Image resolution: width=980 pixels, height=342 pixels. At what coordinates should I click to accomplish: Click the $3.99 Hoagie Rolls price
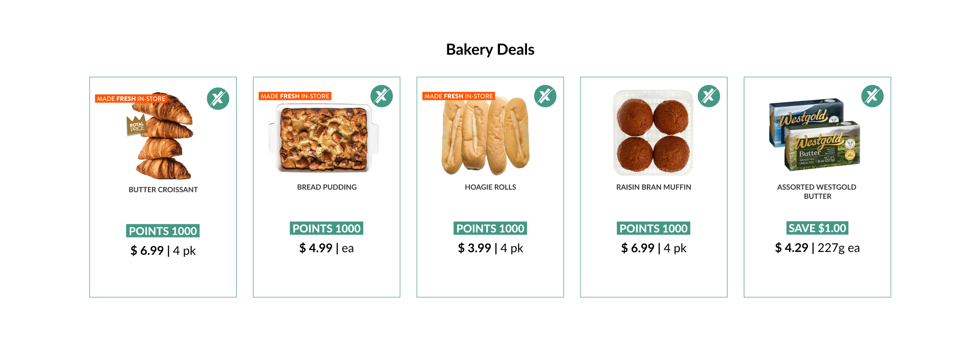[x=474, y=248]
